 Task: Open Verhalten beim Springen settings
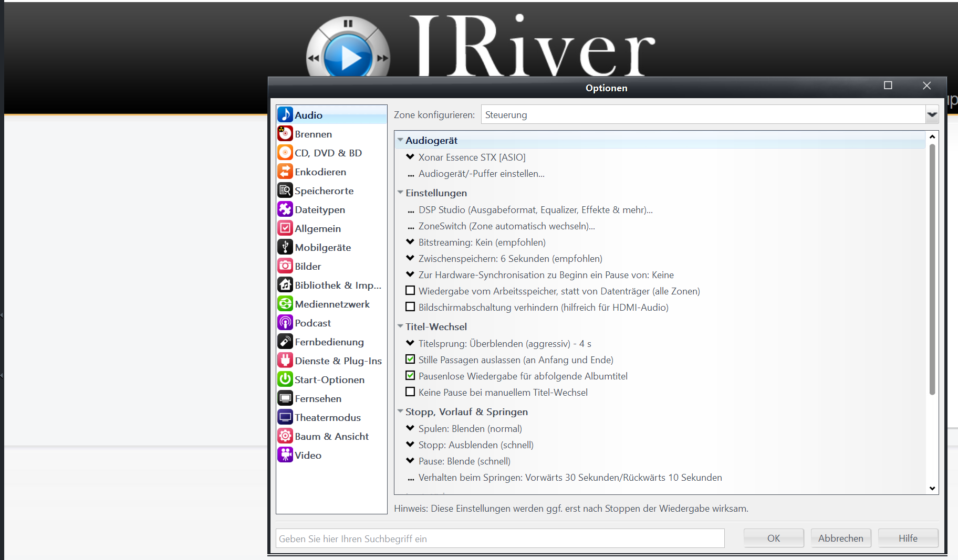click(x=570, y=478)
